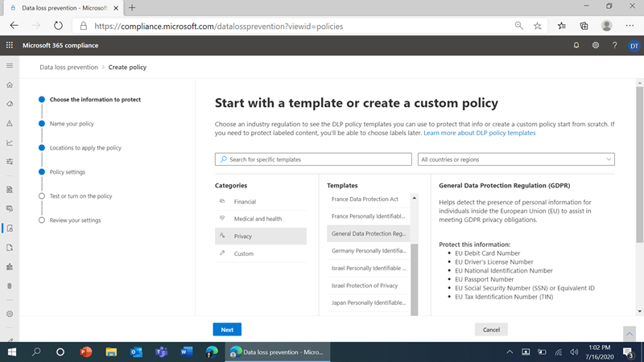This screenshot has width=644, height=362.
Task: Open the app launcher waffle icon
Action: [x=10, y=45]
